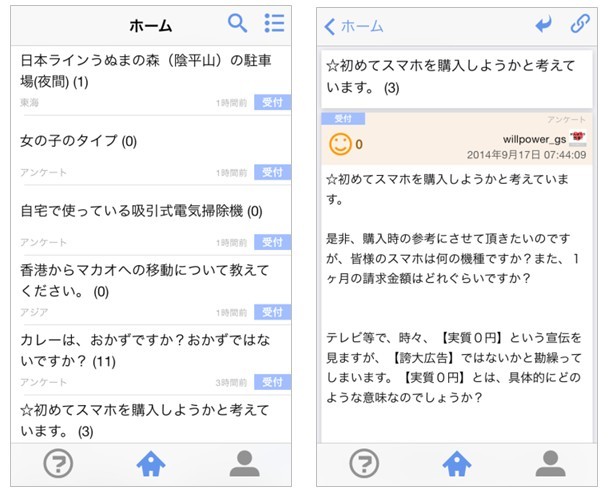This screenshot has width=612, height=499.
Task: Tap the reply arrow icon
Action: (543, 24)
